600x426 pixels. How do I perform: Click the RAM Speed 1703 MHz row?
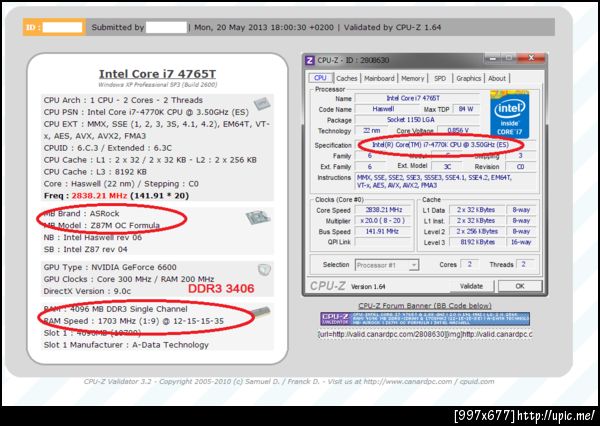click(134, 321)
